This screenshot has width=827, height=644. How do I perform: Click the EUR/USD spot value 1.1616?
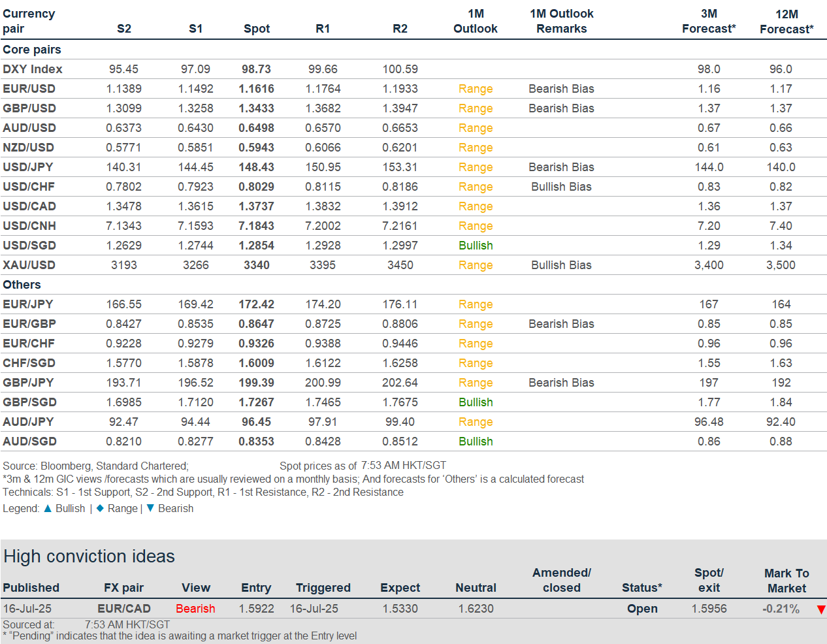257,89
